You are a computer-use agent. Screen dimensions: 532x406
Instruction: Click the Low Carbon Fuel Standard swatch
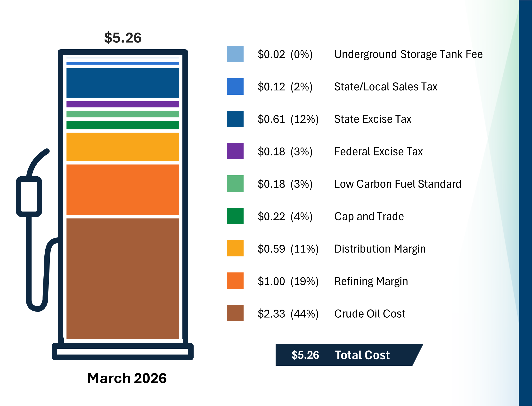click(235, 184)
